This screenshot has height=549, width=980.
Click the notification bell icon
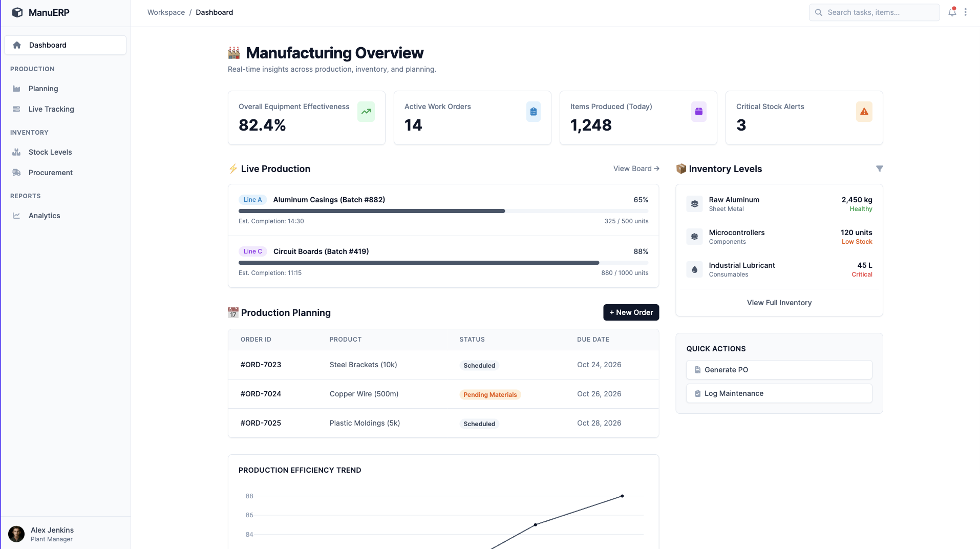(952, 12)
